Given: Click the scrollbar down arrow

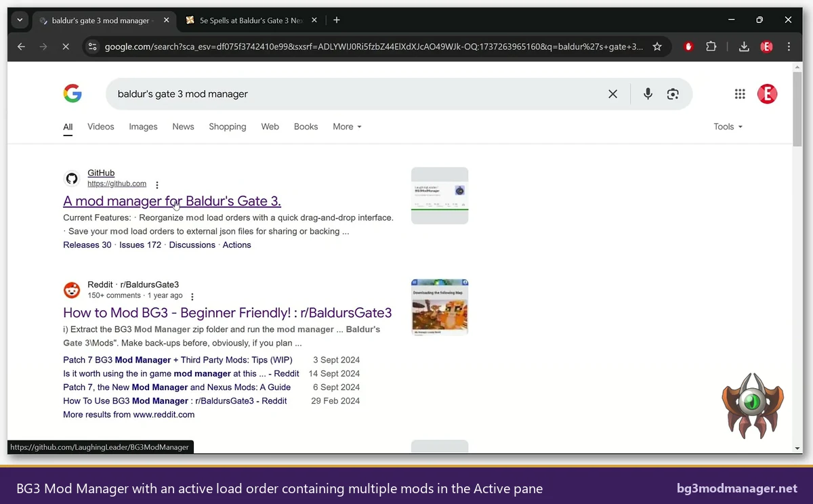Looking at the screenshot, I should pos(797,448).
